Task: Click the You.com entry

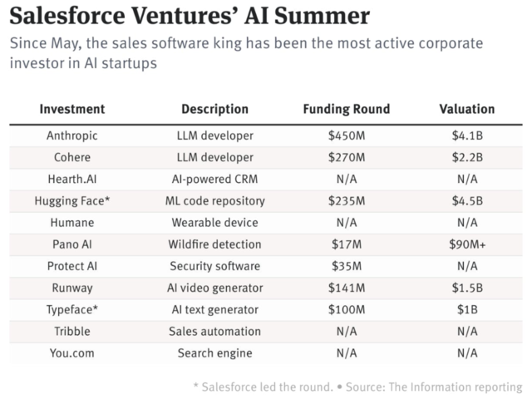Action: point(72,352)
